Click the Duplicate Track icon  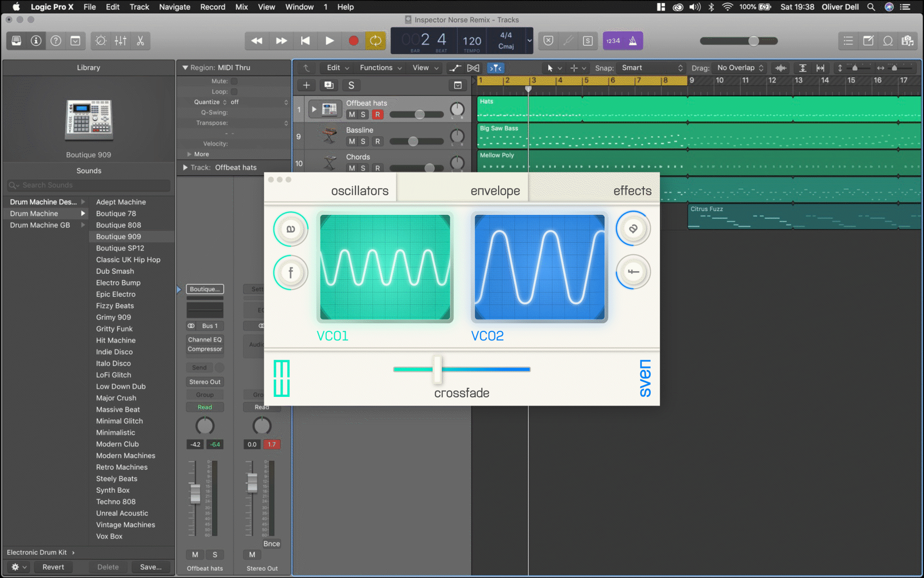[329, 85]
